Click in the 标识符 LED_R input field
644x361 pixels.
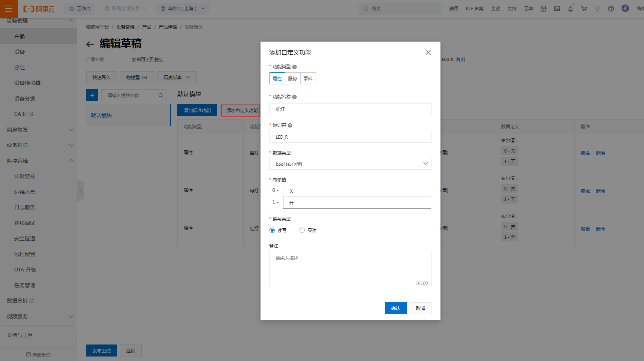point(350,137)
